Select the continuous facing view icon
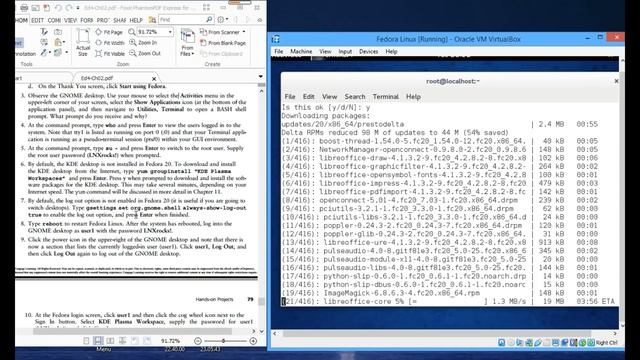The width and height of the screenshot is (640, 360). click(122, 341)
